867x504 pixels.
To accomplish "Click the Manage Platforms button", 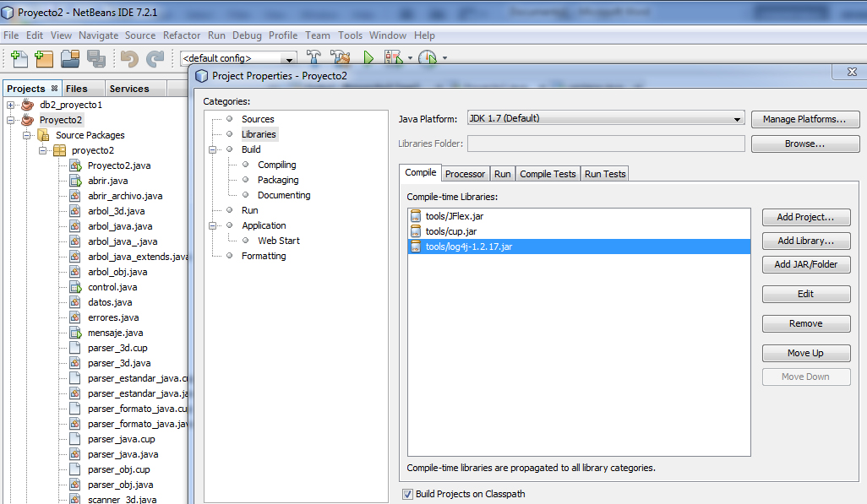I will click(x=804, y=119).
